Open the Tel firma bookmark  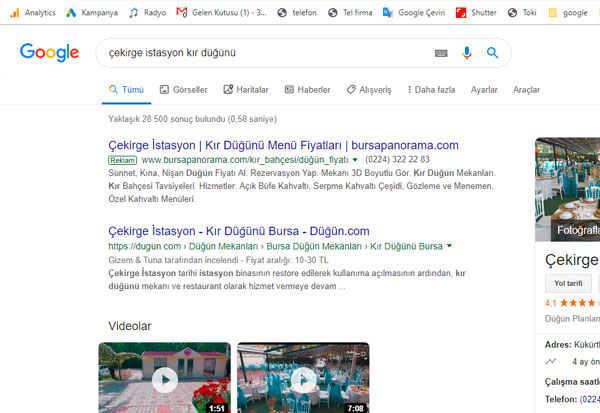pyautogui.click(x=350, y=13)
